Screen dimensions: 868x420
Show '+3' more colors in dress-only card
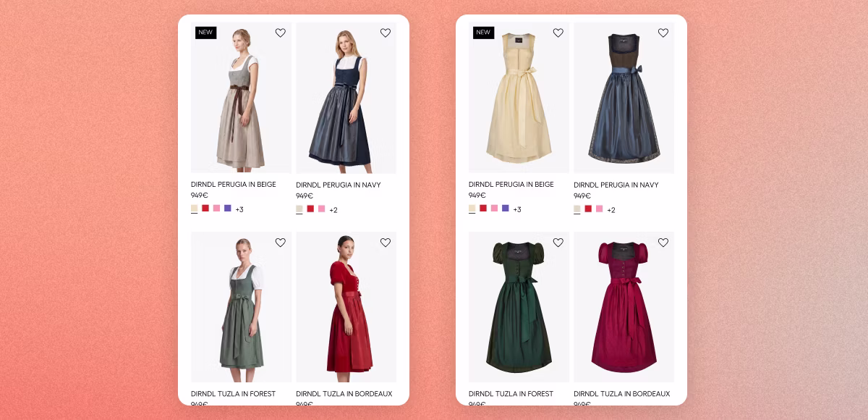[517, 209]
